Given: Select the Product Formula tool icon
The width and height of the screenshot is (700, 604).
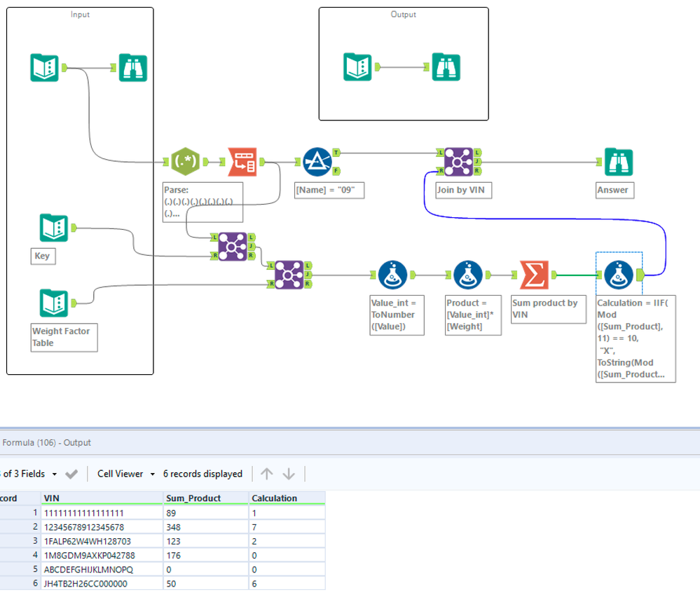Looking at the screenshot, I should [x=468, y=275].
